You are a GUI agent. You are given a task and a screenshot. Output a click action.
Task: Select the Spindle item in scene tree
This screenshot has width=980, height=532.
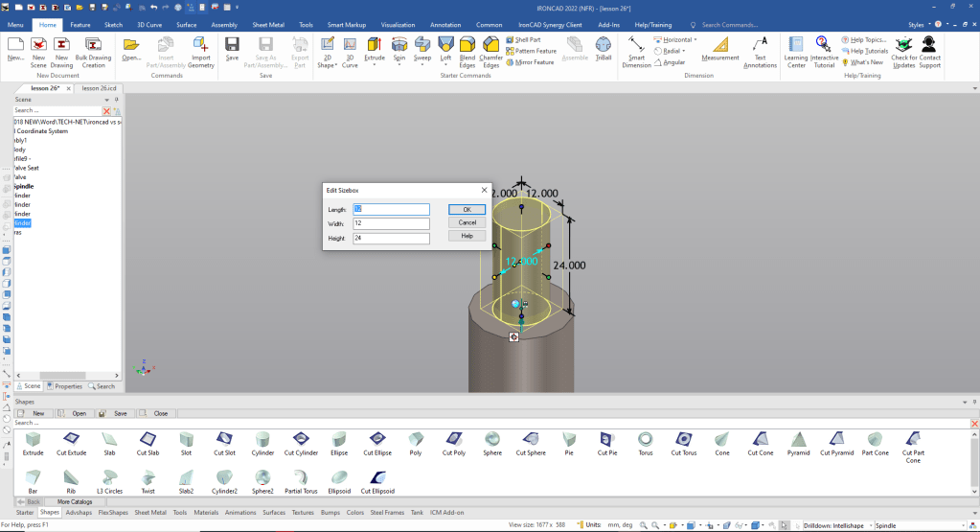tap(25, 185)
